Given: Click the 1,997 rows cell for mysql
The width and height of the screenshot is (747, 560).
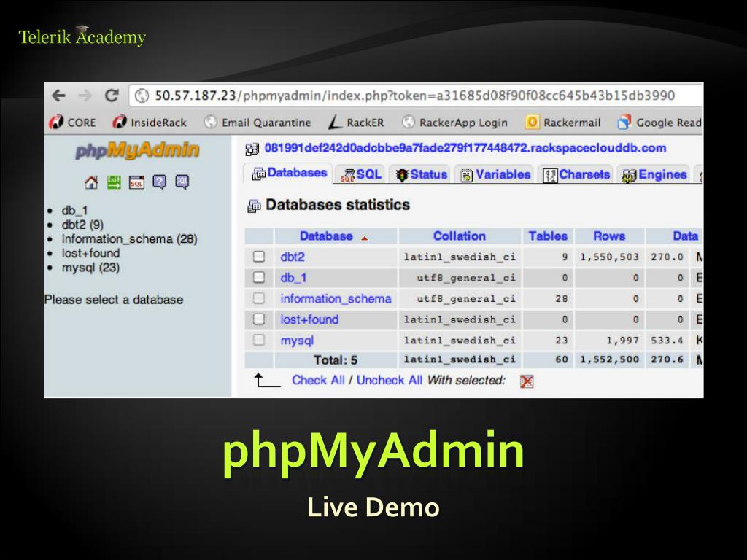Looking at the screenshot, I should point(609,341).
